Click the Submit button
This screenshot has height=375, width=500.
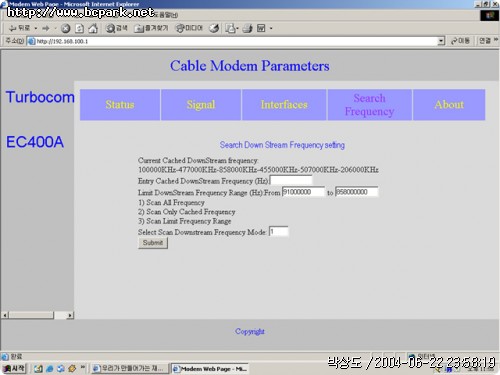pos(153,243)
